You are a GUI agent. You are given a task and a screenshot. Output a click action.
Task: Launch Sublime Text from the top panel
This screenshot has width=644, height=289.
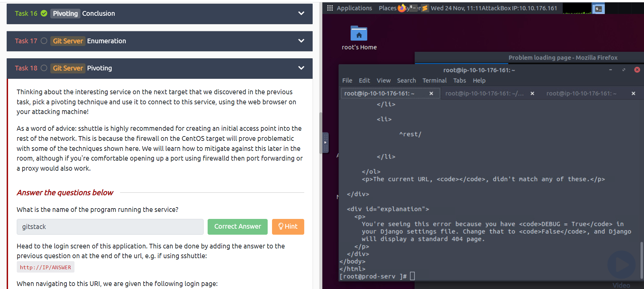pos(425,8)
